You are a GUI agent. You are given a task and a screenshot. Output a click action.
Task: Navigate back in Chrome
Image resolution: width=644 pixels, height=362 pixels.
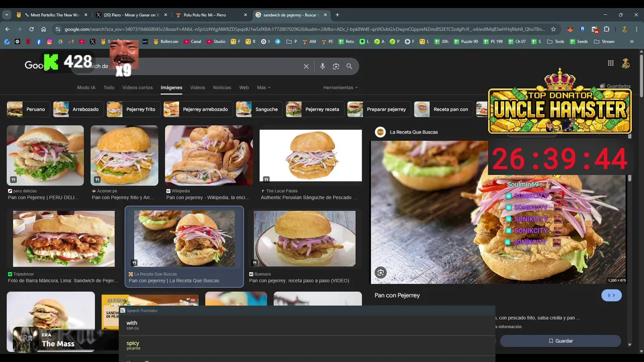pos(7,29)
